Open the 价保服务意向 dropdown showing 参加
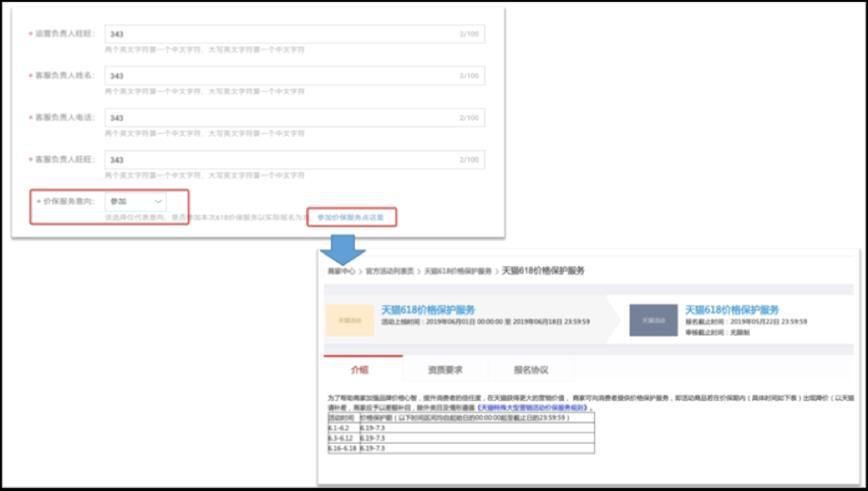Screen dimensions: 868x491 (136, 201)
